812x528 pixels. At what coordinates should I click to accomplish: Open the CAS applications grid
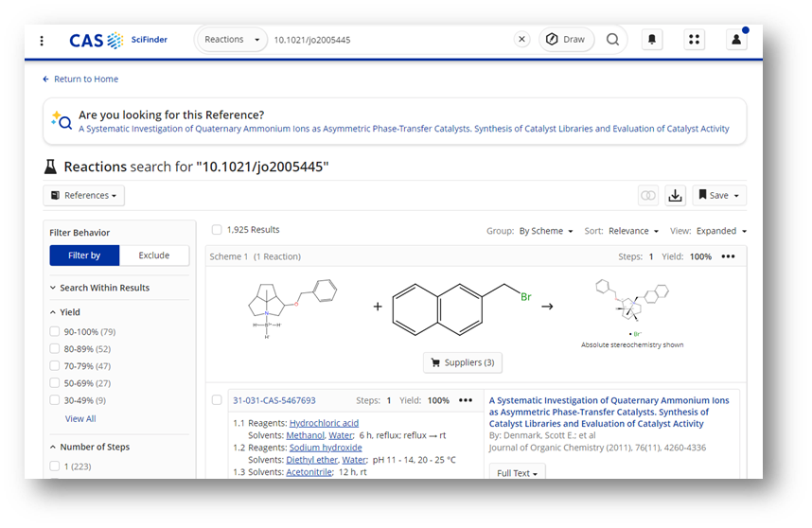click(695, 40)
